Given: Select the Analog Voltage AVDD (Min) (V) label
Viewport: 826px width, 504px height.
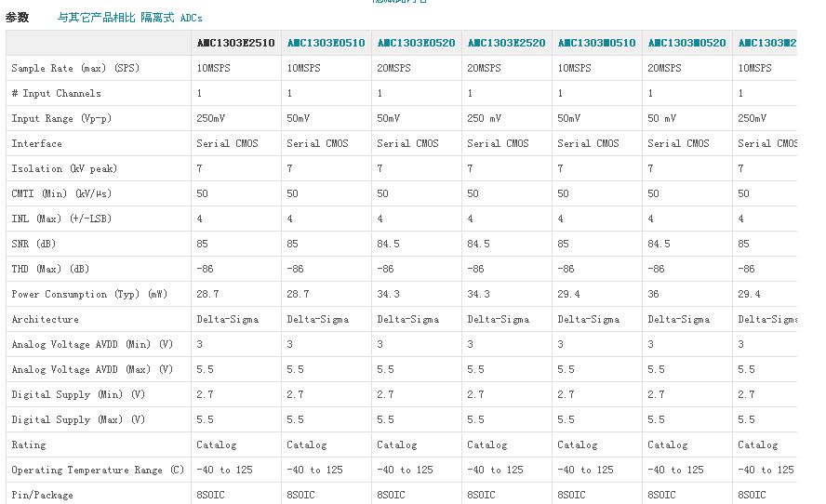Looking at the screenshot, I should point(92,344).
